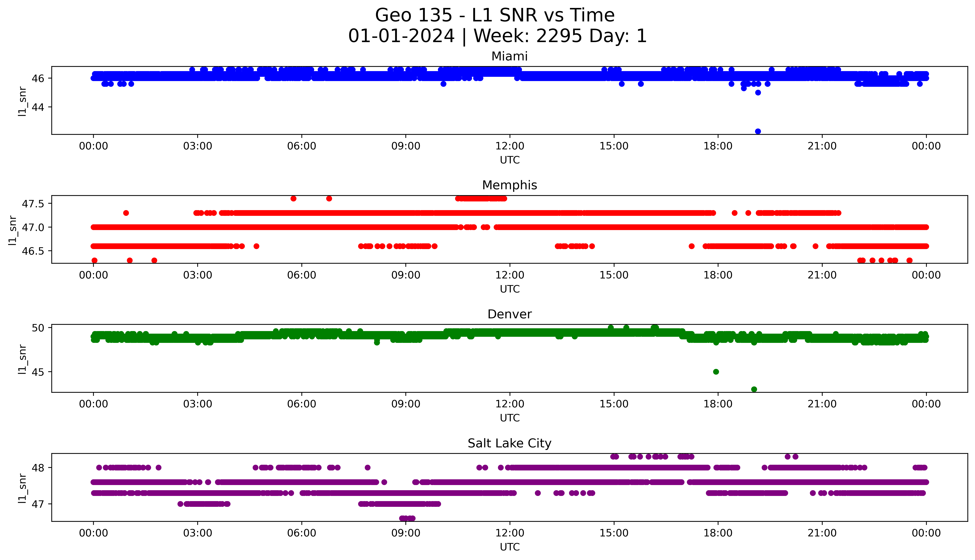Click the green Denver point at the 45 level

click(x=716, y=372)
